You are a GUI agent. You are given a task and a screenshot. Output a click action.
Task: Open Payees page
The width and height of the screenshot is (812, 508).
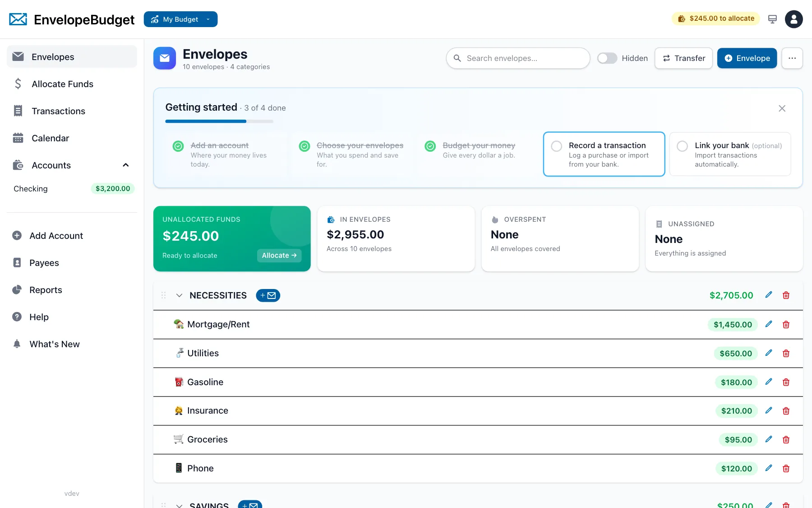pos(72,262)
